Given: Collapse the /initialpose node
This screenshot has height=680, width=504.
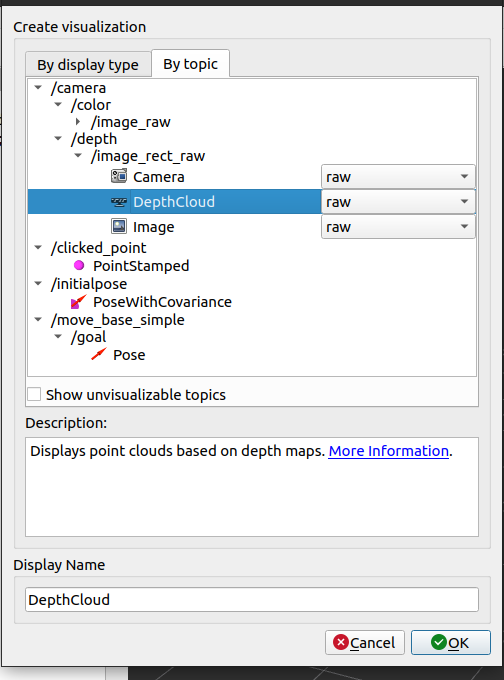Looking at the screenshot, I should coord(38,284).
